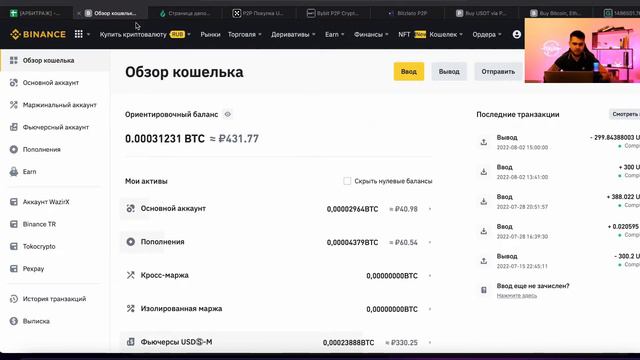Screen dimensions: 640x360
Task: Click the upload icon of the 2022-08-02 15:00 Вывод
Action: (484, 142)
